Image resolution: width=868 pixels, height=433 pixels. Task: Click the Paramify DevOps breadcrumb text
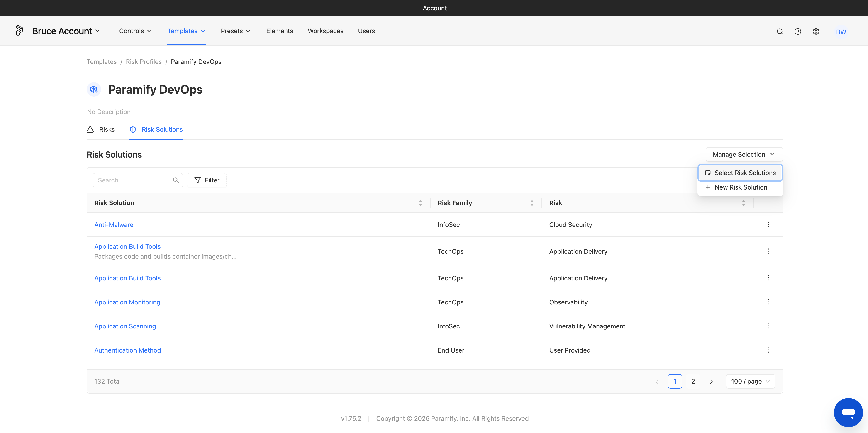196,62
